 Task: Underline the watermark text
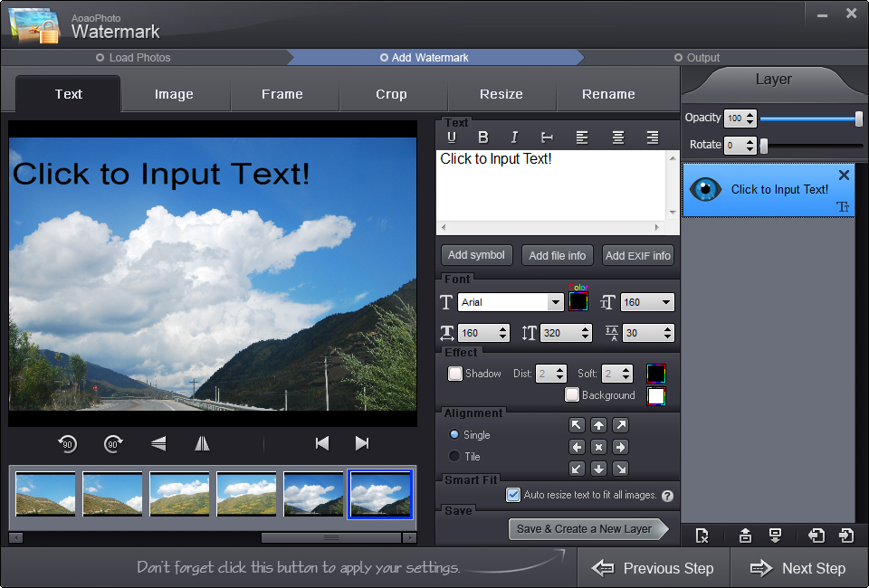coord(452,137)
